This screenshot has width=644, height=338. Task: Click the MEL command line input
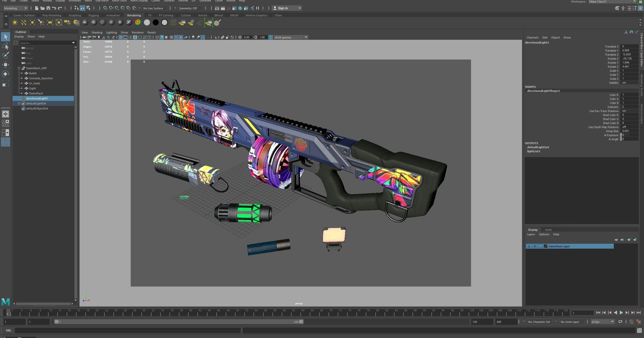(x=128, y=330)
